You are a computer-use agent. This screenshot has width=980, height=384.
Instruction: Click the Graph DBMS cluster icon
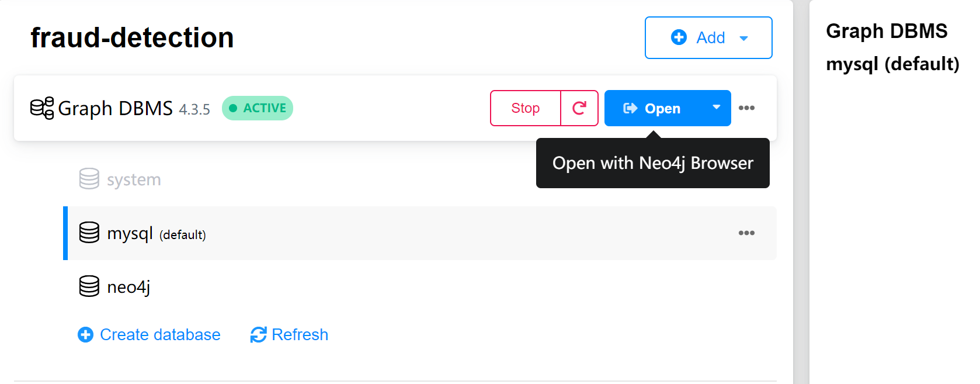(42, 108)
